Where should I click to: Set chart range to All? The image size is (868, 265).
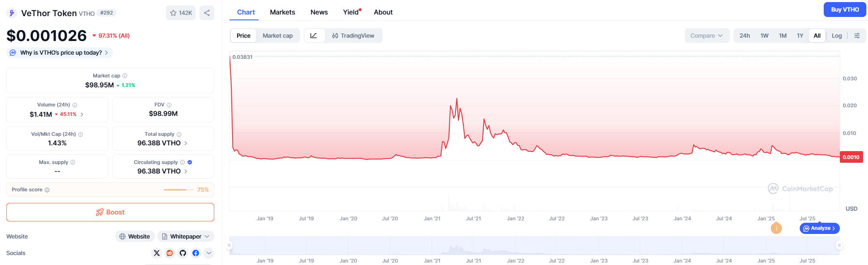tap(817, 36)
